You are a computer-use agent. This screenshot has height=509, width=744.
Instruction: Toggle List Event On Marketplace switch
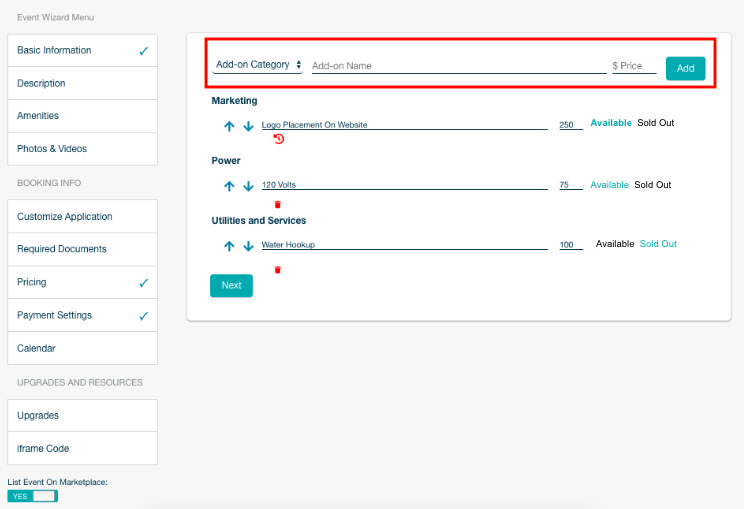click(32, 496)
